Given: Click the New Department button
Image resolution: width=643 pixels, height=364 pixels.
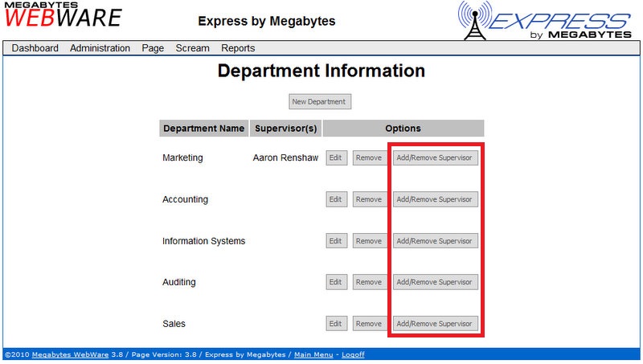Looking at the screenshot, I should tap(320, 102).
